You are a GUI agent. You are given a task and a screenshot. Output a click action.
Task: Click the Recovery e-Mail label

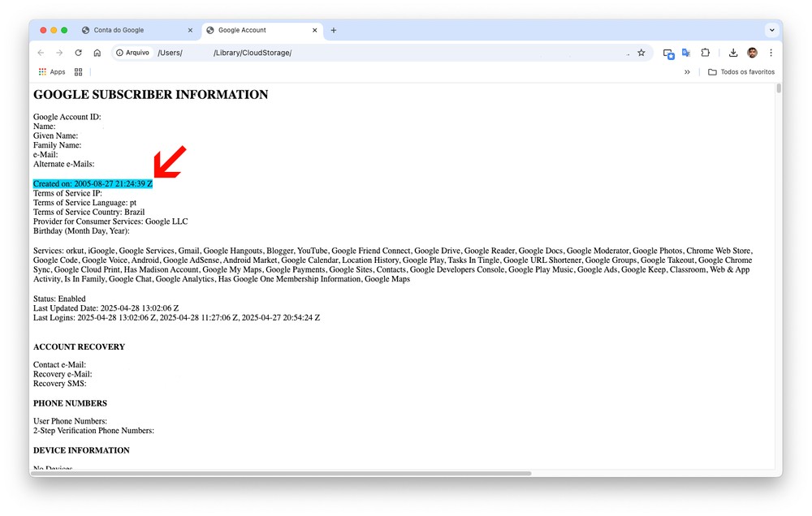(x=63, y=374)
